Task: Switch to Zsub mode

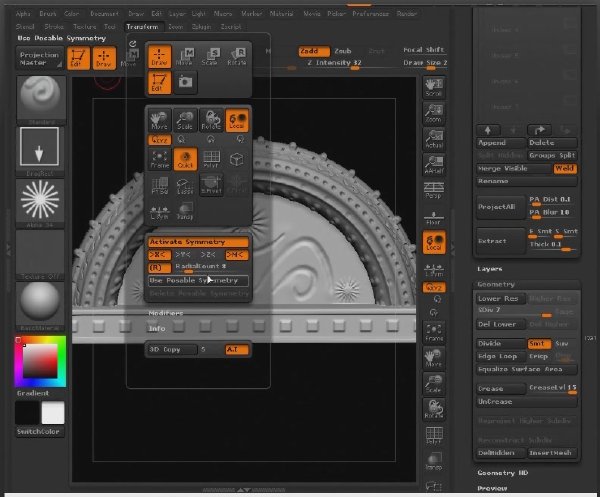Action: pos(343,51)
